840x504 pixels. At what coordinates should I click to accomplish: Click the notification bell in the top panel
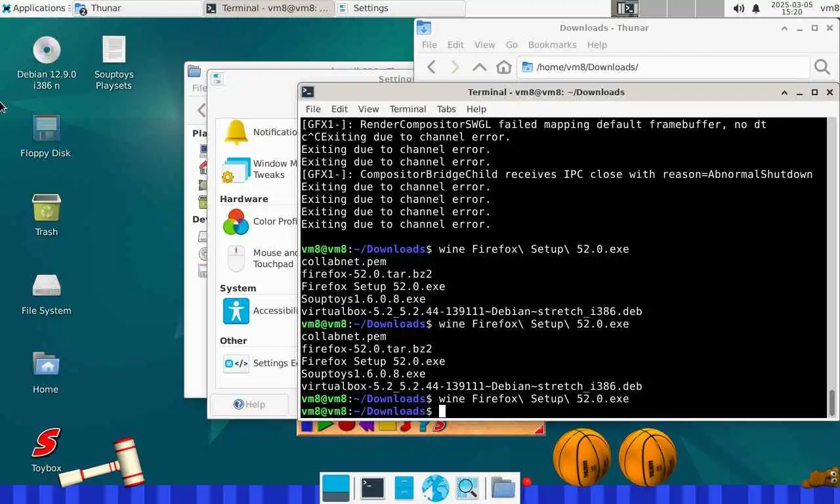pyautogui.click(x=756, y=9)
